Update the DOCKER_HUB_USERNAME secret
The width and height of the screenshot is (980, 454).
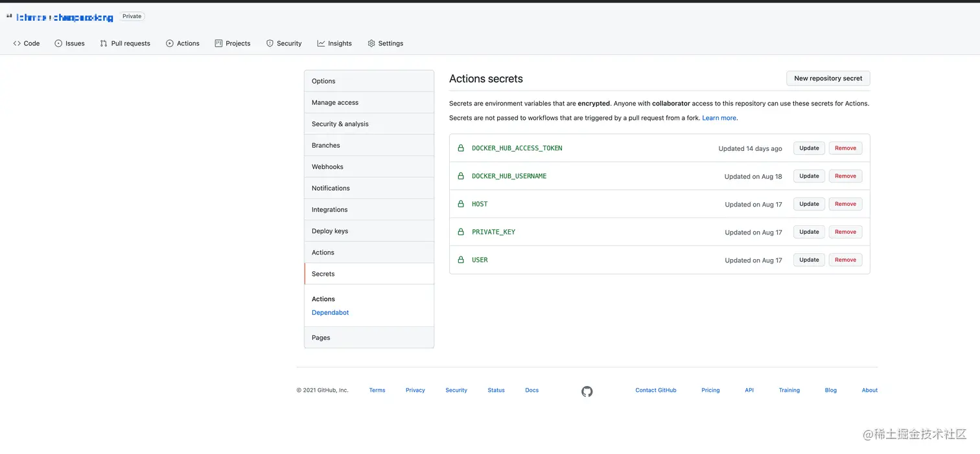coord(809,176)
